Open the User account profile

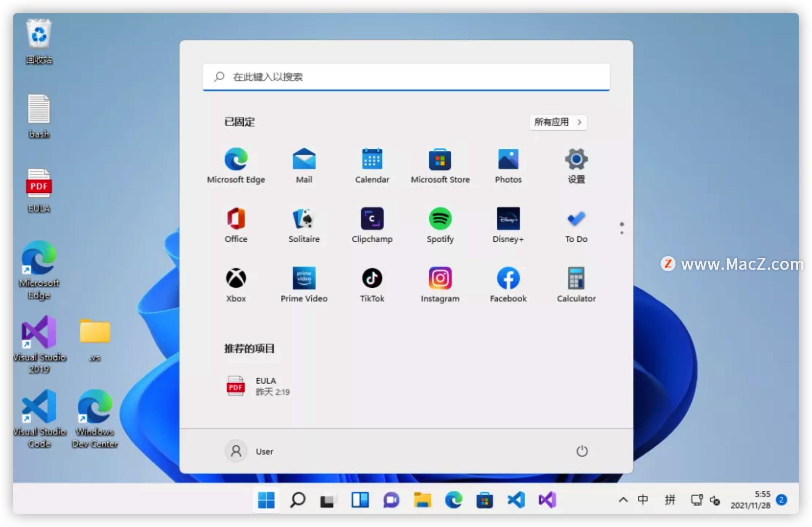coord(250,451)
